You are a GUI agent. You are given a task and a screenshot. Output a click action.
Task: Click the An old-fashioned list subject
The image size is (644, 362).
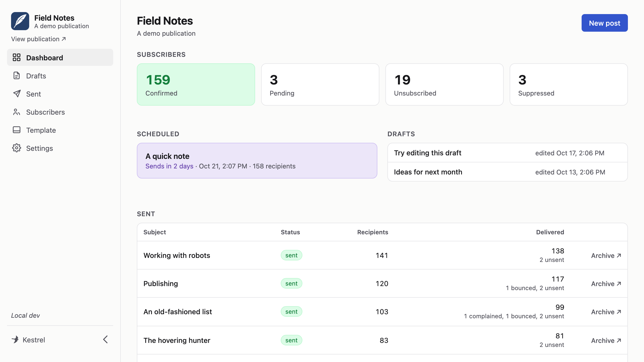tap(178, 312)
